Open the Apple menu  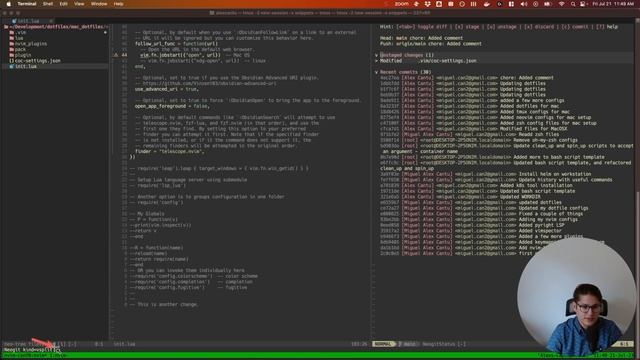8,4
